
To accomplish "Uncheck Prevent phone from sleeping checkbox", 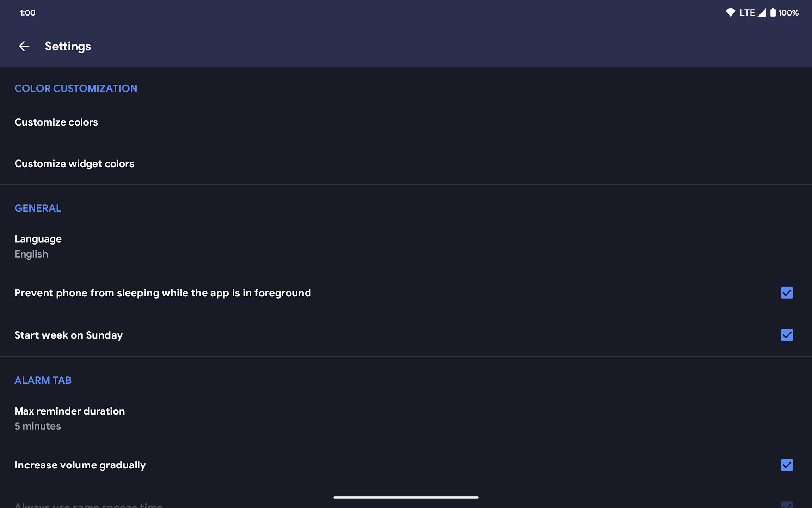I will coord(787,293).
